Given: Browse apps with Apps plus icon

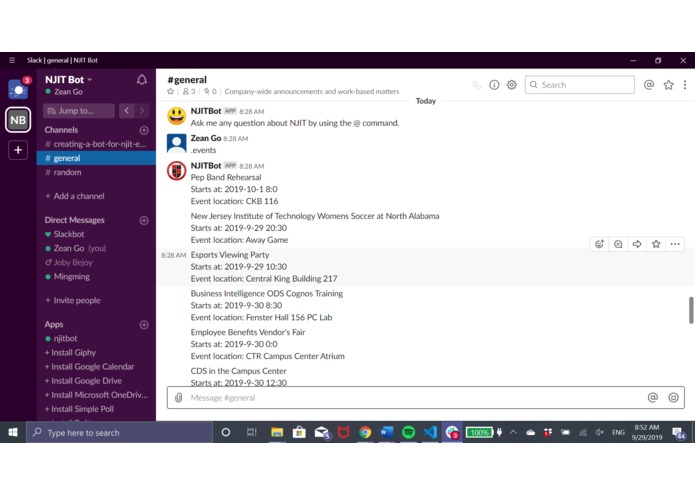Looking at the screenshot, I should (144, 325).
